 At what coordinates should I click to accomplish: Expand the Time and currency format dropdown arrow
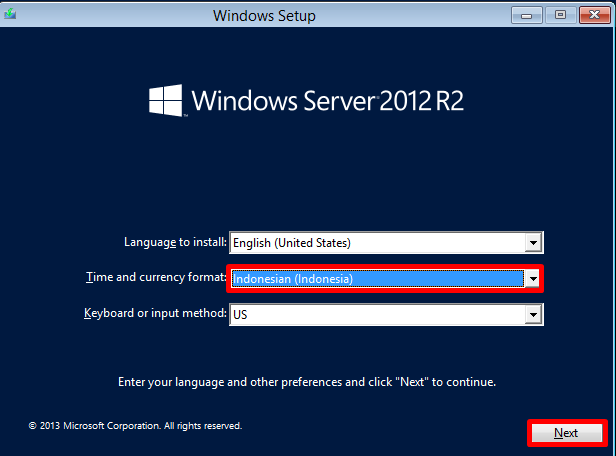point(534,279)
